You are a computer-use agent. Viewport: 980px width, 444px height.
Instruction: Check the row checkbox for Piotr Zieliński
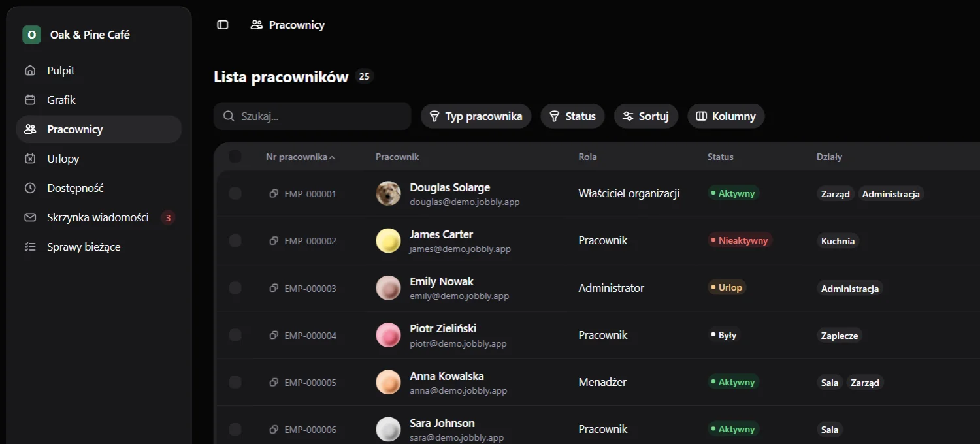click(235, 335)
